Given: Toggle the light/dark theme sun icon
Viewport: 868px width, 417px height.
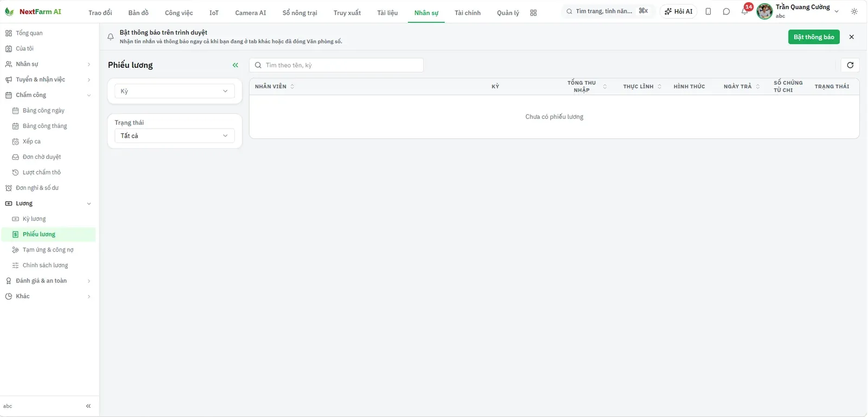Looking at the screenshot, I should pos(854,11).
